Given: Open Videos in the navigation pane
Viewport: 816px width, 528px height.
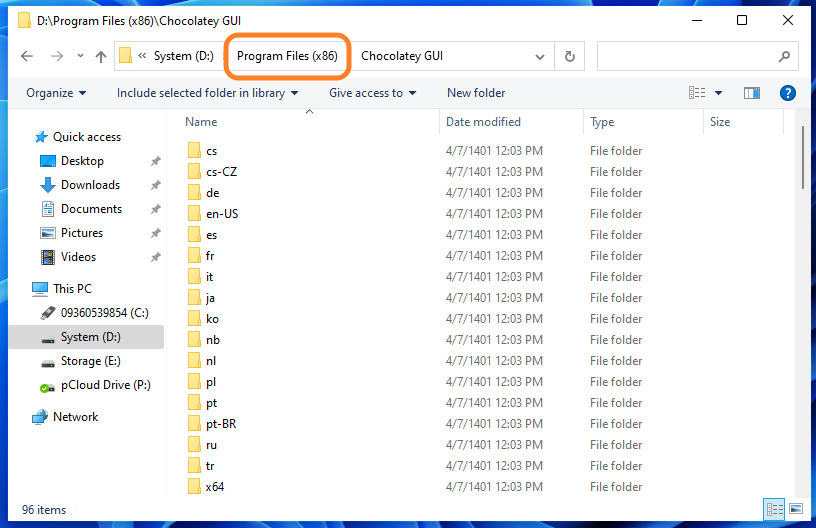Looking at the screenshot, I should pyautogui.click(x=78, y=256).
